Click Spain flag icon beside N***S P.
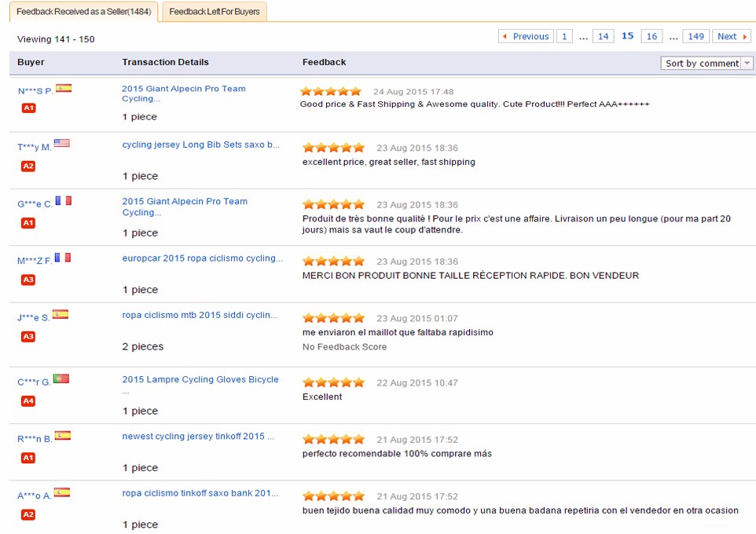The image size is (756, 534). 64,89
